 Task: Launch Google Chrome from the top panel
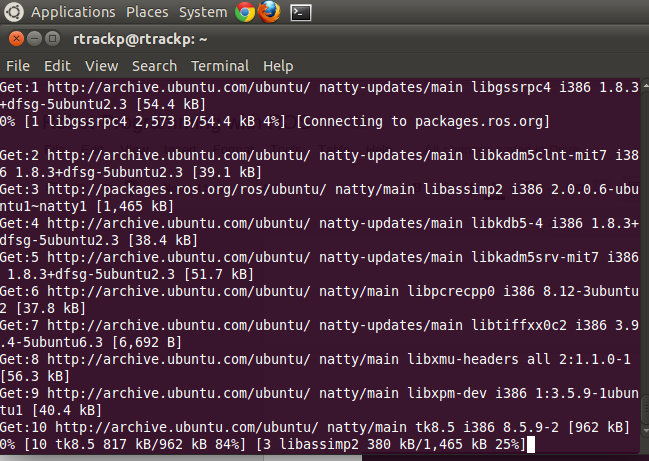tap(245, 12)
